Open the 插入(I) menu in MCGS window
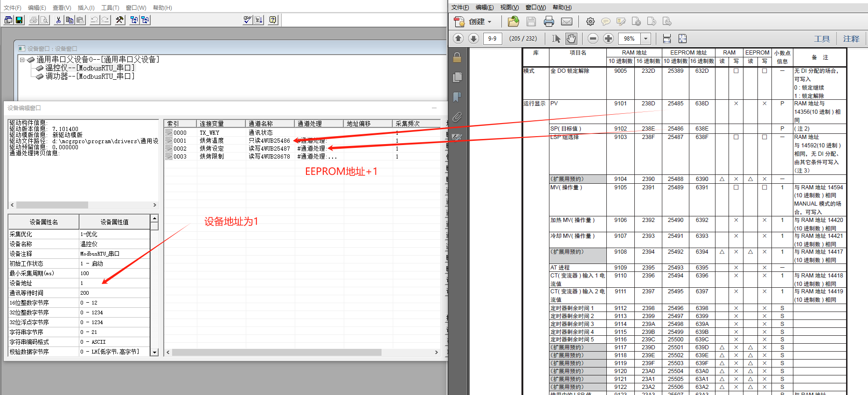The image size is (868, 395). point(86,7)
